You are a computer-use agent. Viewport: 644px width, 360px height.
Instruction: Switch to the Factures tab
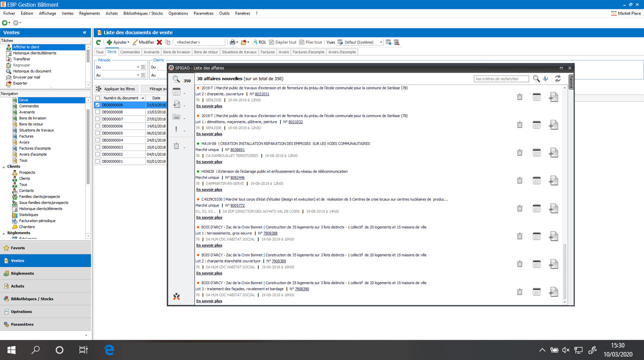(x=268, y=52)
